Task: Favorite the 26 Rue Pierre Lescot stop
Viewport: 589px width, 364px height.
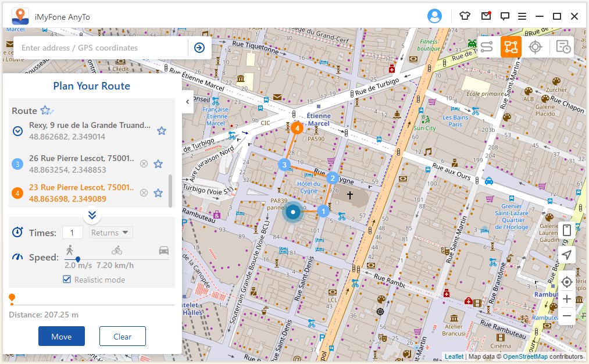Action: [x=158, y=164]
